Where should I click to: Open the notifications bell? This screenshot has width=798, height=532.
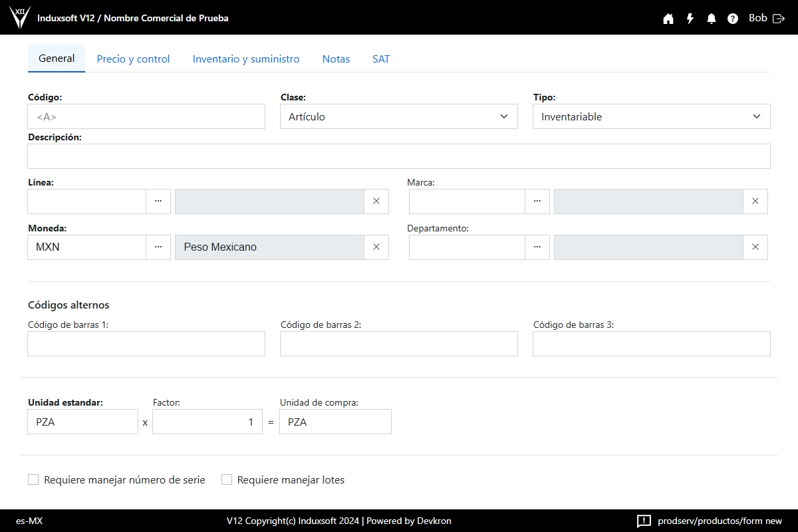(712, 19)
